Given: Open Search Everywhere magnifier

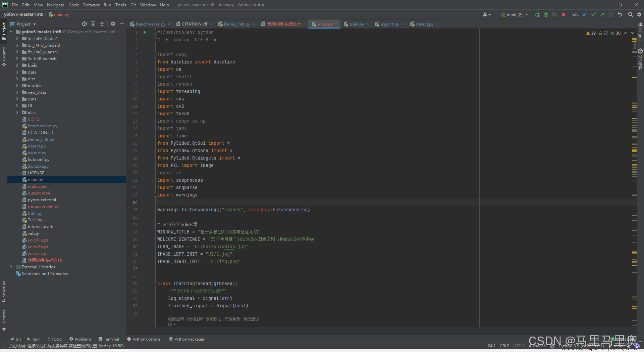Looking at the screenshot, I should [630, 14].
